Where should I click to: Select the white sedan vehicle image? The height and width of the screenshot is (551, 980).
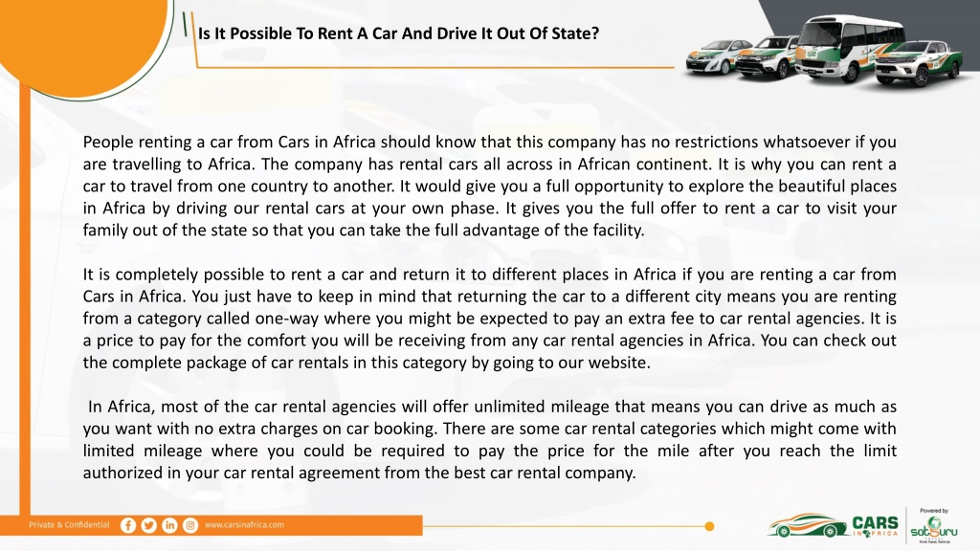pos(716,58)
